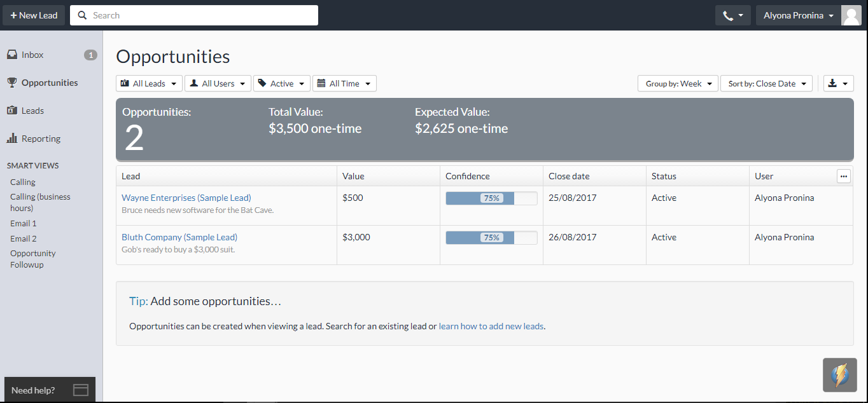Open the Wayne Enterprises sample lead

(186, 197)
